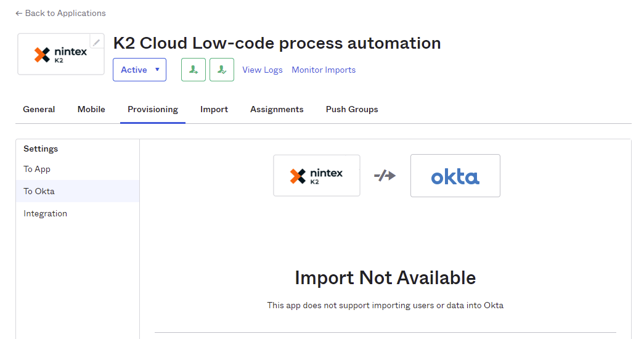Image resolution: width=644 pixels, height=339 pixels.
Task: Click the Okta logo box in diagram
Action: click(x=455, y=176)
